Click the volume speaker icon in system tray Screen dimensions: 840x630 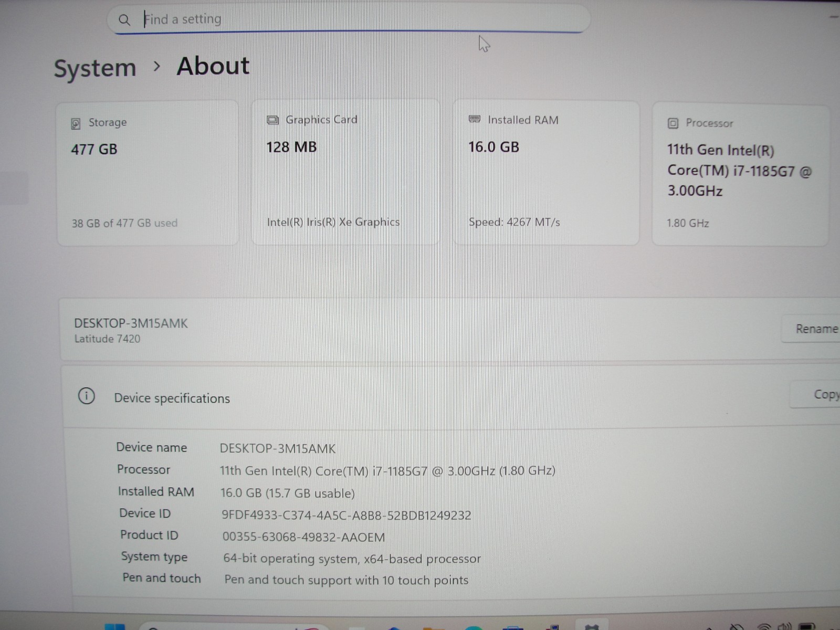point(784,626)
